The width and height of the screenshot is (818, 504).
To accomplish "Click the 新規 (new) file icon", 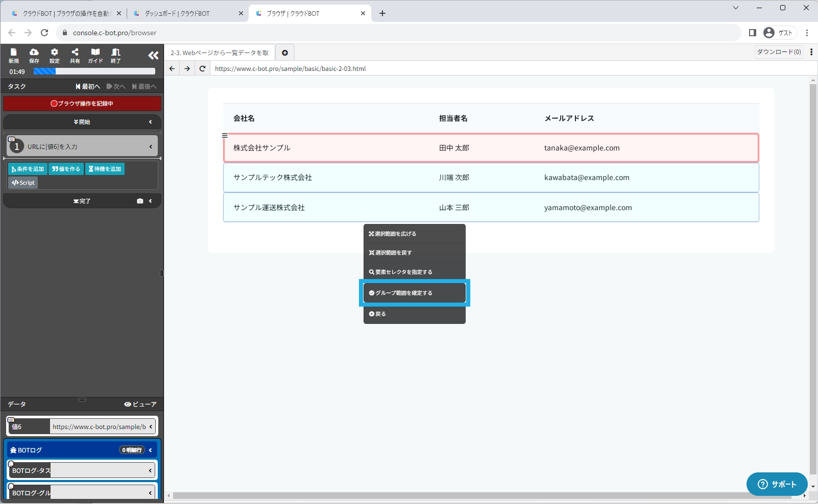I will 14,55.
